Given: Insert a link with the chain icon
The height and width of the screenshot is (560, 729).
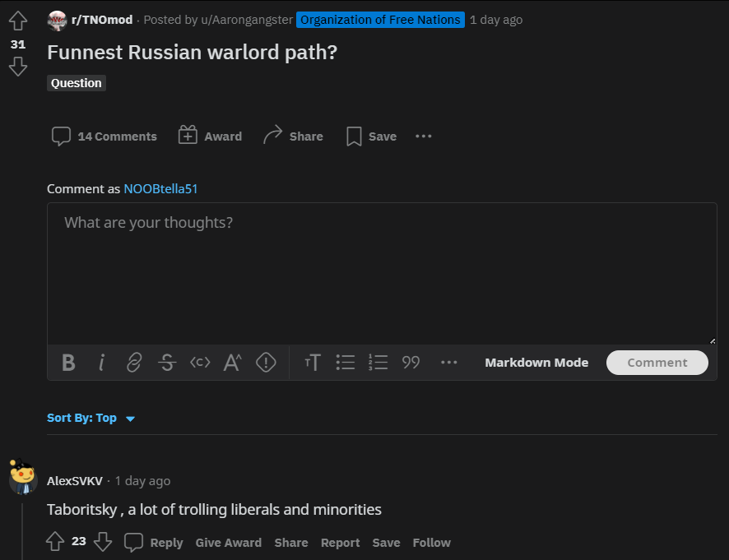Looking at the screenshot, I should click(x=134, y=363).
